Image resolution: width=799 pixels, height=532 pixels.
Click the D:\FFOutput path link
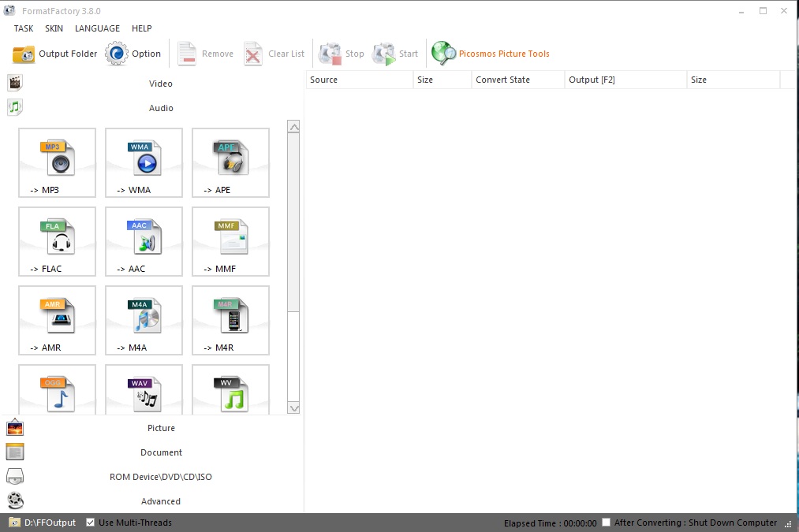50,523
